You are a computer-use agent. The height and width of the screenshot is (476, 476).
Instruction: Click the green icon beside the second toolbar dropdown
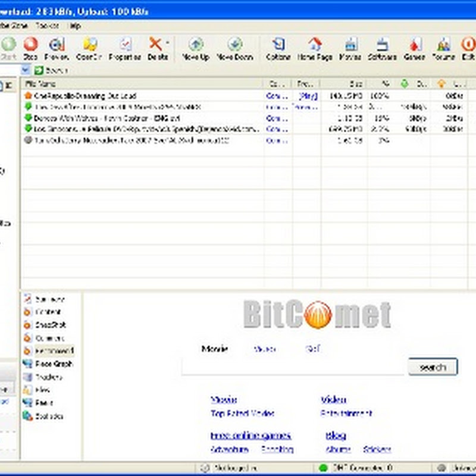point(39,70)
